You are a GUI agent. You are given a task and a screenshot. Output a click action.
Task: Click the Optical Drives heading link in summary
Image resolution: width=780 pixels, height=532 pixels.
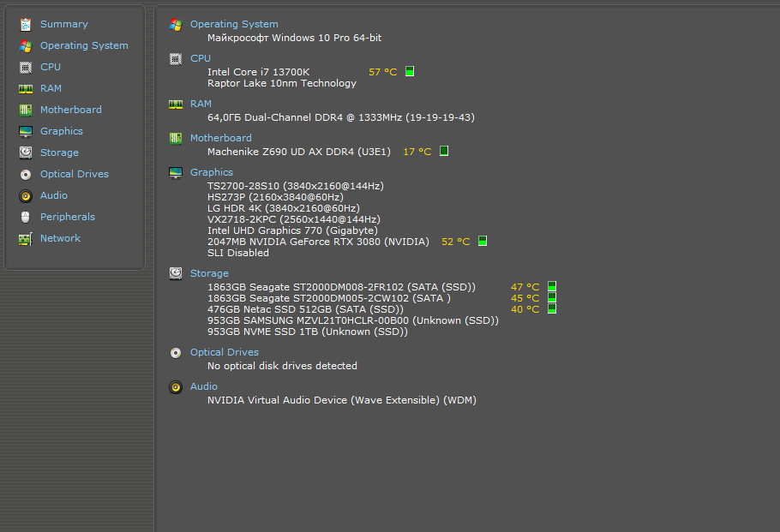225,352
